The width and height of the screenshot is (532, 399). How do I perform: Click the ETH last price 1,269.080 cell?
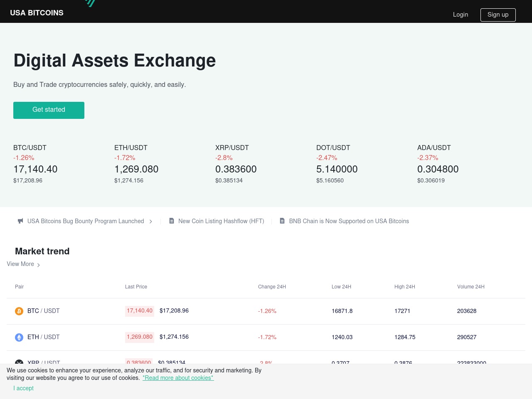click(x=140, y=337)
